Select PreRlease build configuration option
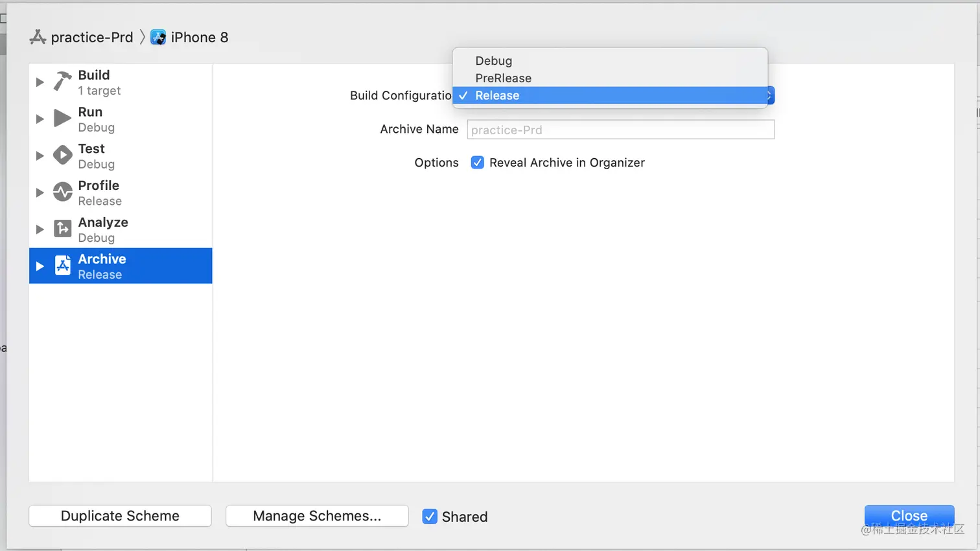The image size is (980, 551). pos(503,78)
